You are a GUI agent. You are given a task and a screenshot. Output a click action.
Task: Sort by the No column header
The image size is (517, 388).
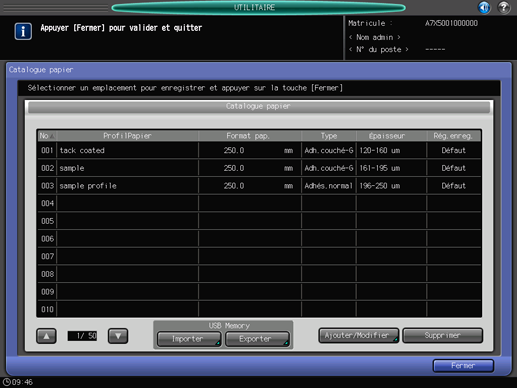click(47, 136)
